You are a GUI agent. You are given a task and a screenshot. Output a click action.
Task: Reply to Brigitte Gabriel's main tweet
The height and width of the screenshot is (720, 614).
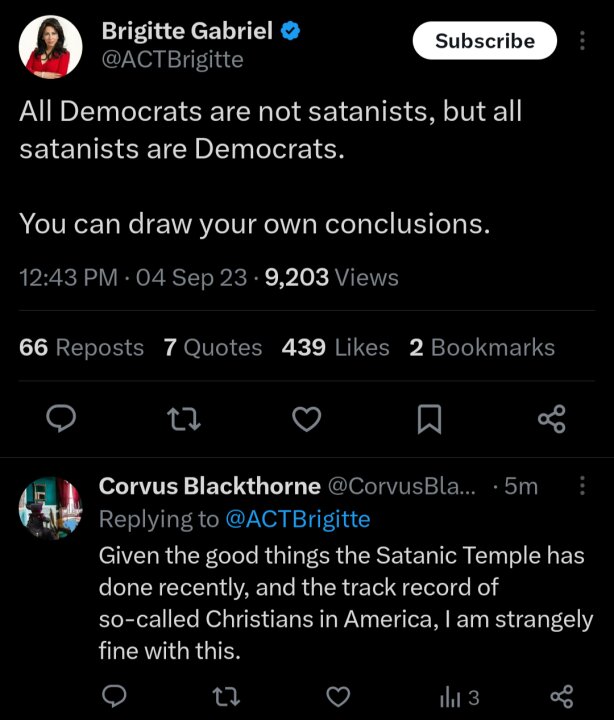pos(61,418)
